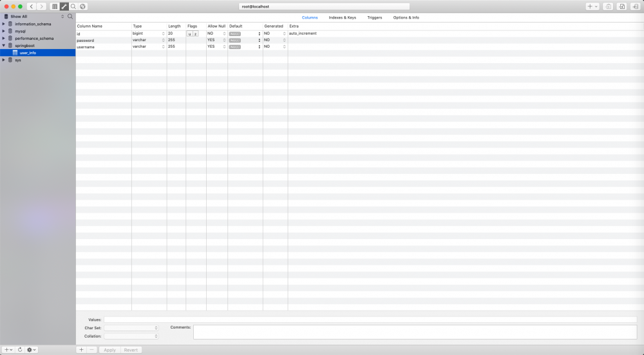Image resolution: width=644 pixels, height=355 pixels.
Task: Expand the performance_schema database node
Action: tap(4, 38)
